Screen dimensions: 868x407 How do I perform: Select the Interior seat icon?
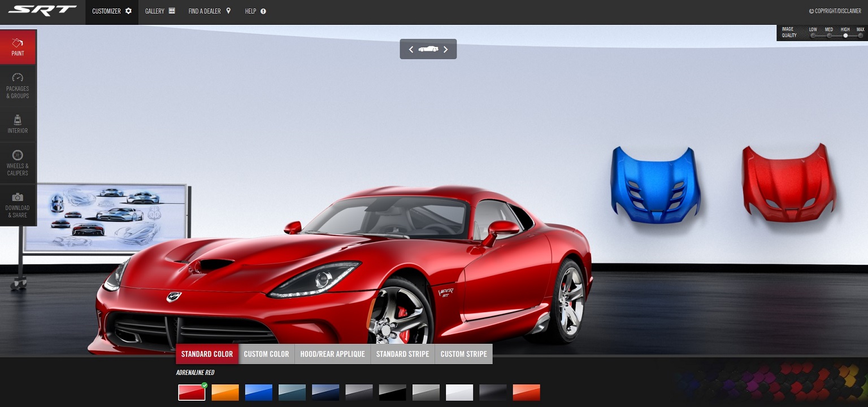coord(18,120)
